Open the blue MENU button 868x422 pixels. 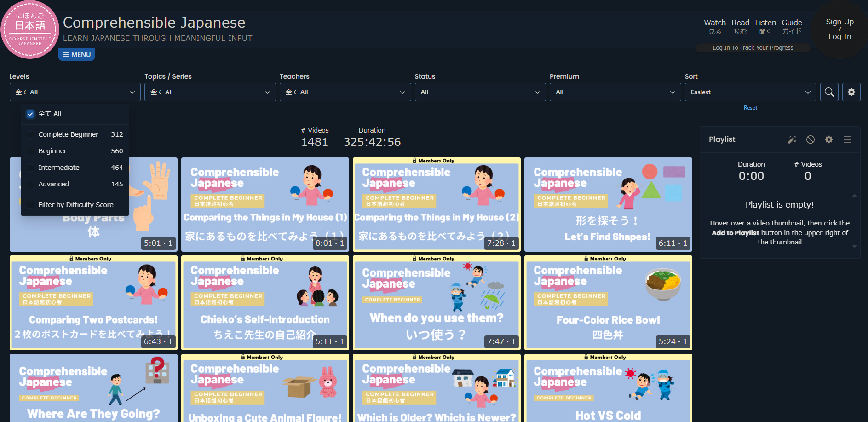(76, 54)
